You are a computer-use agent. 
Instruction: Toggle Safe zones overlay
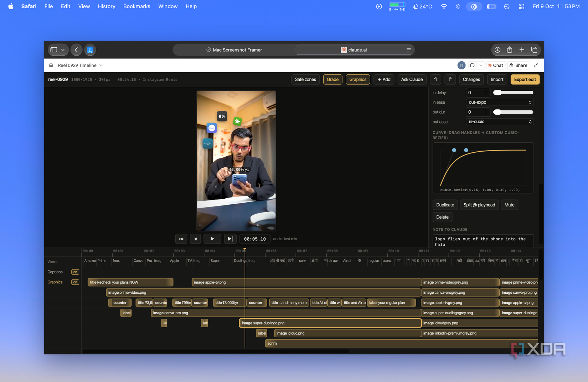(305, 79)
